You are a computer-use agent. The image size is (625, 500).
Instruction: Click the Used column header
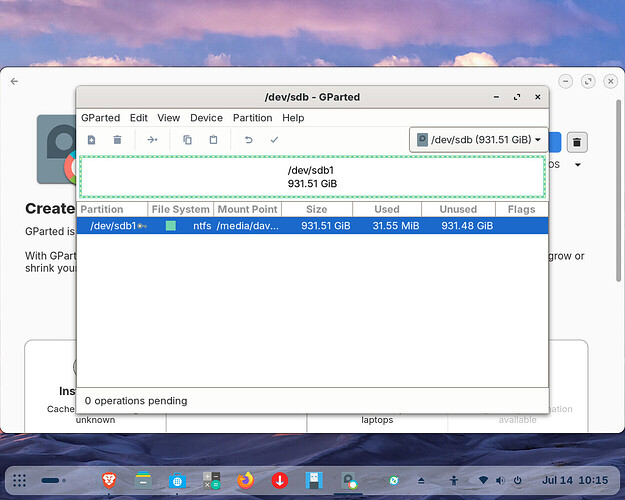pyautogui.click(x=387, y=209)
